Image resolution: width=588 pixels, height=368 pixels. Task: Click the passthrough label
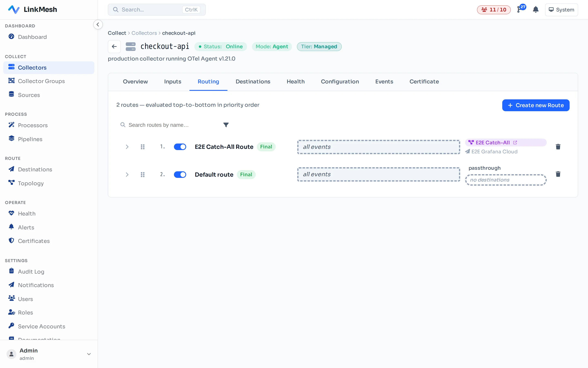[484, 168]
